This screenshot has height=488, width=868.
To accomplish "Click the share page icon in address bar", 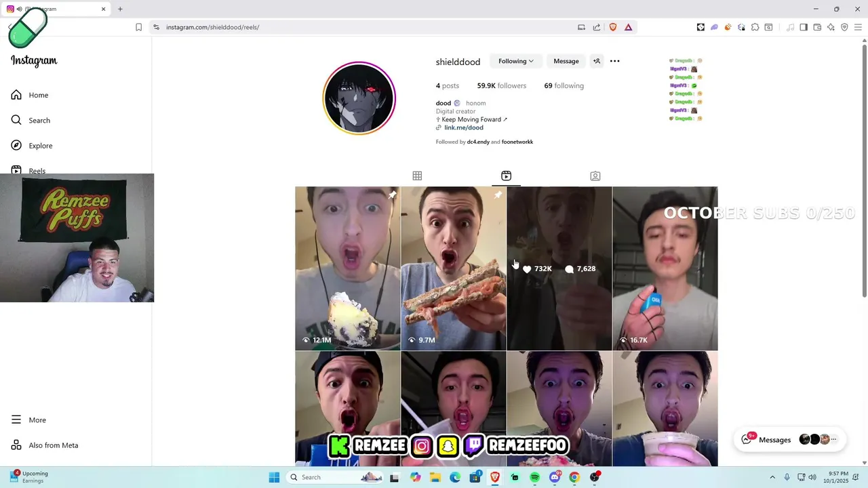I will point(597,27).
